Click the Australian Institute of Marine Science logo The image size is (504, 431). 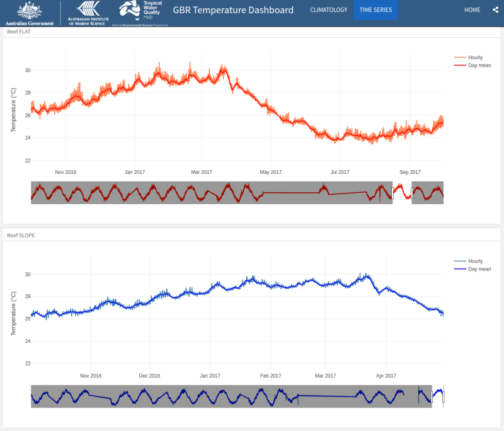(88, 13)
